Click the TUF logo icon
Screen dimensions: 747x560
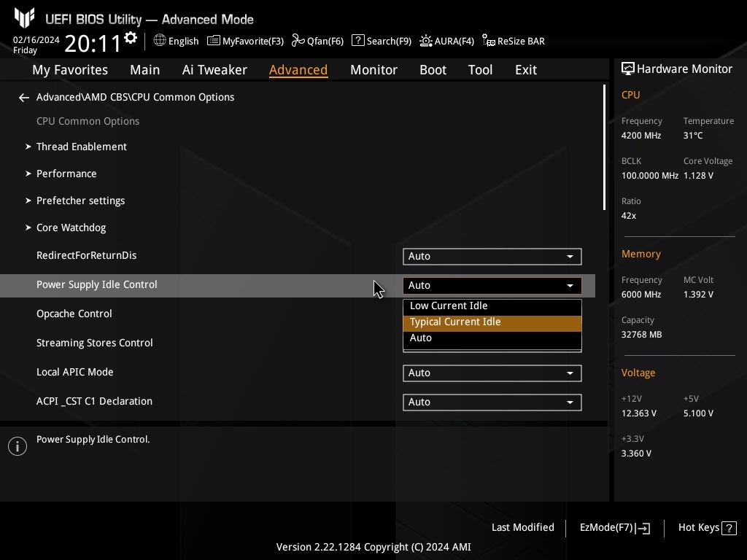(x=24, y=17)
